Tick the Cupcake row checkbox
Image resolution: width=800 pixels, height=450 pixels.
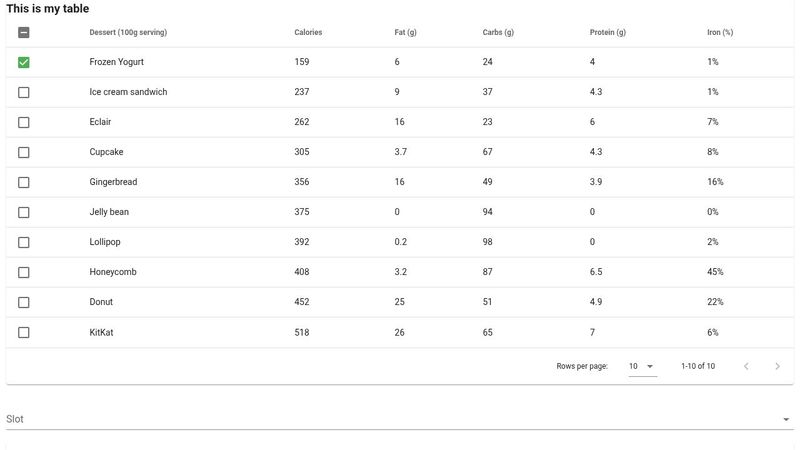coord(24,152)
